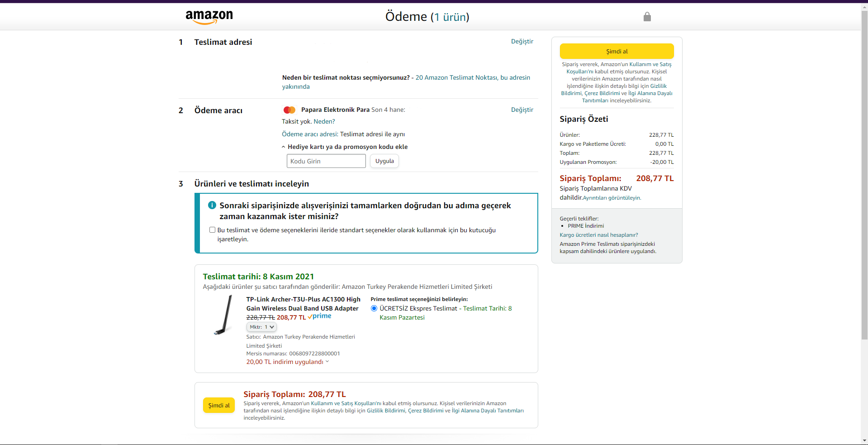
Task: Focus the Kodu Girin input field
Action: [x=326, y=161]
